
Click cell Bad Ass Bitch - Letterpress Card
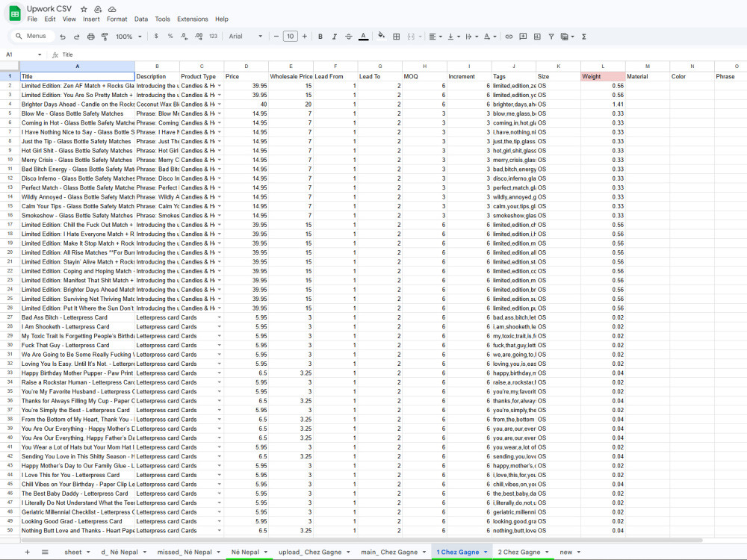click(x=77, y=317)
